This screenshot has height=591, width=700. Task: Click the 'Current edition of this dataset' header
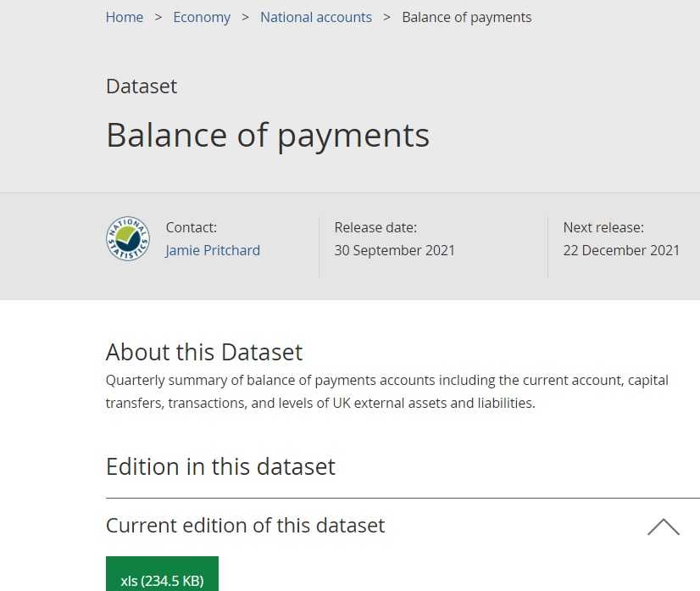[245, 526]
